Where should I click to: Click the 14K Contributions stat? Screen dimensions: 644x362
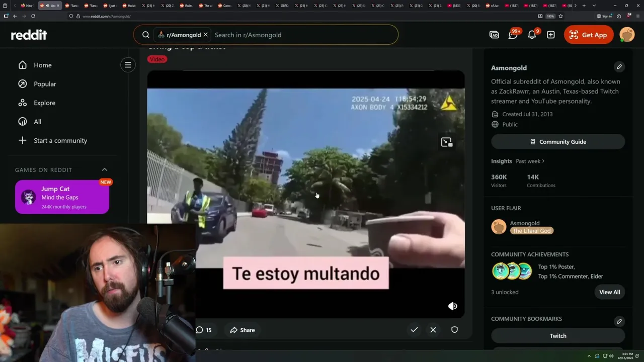[541, 180]
